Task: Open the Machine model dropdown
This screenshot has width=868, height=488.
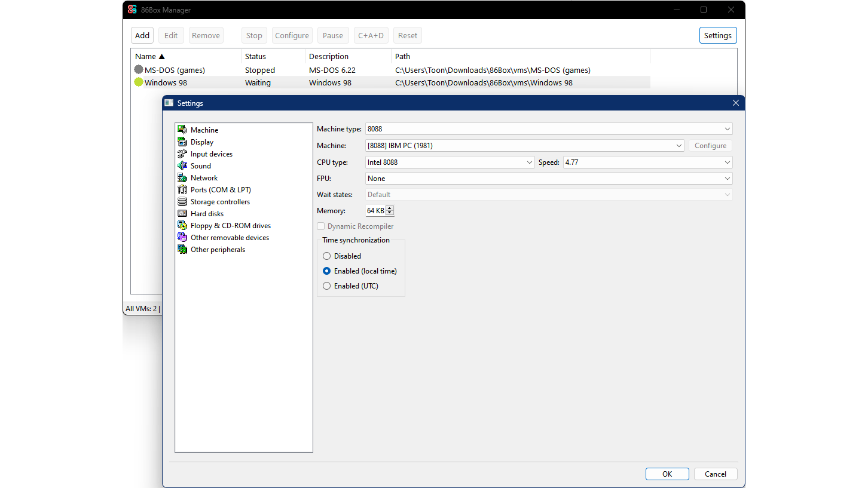Action: click(525, 145)
